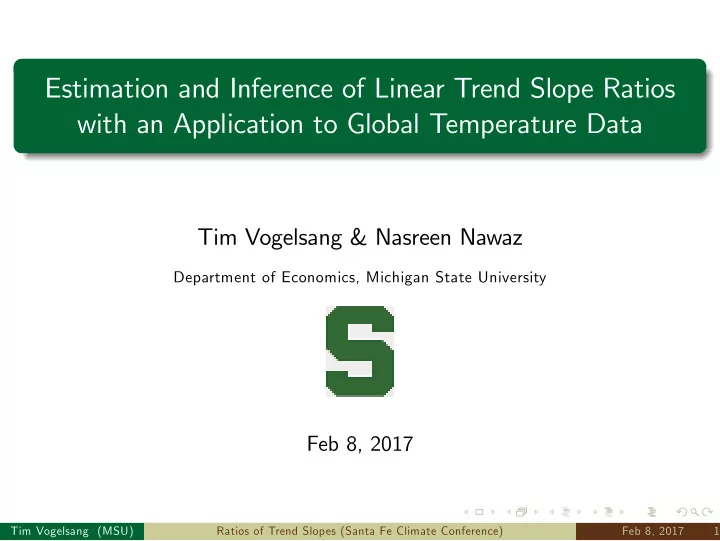
Task: Click footer 'Tim Vogelsang (MSU)'
Action: (x=72, y=531)
